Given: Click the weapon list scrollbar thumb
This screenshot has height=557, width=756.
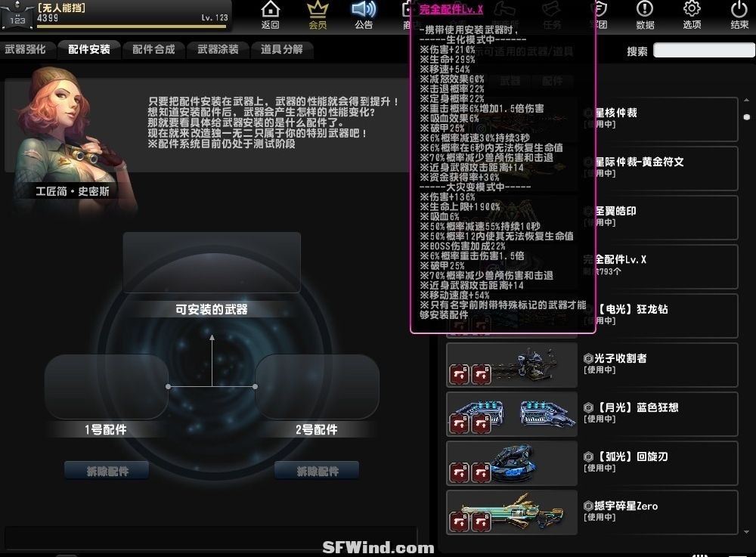Looking at the screenshot, I should pyautogui.click(x=747, y=117).
